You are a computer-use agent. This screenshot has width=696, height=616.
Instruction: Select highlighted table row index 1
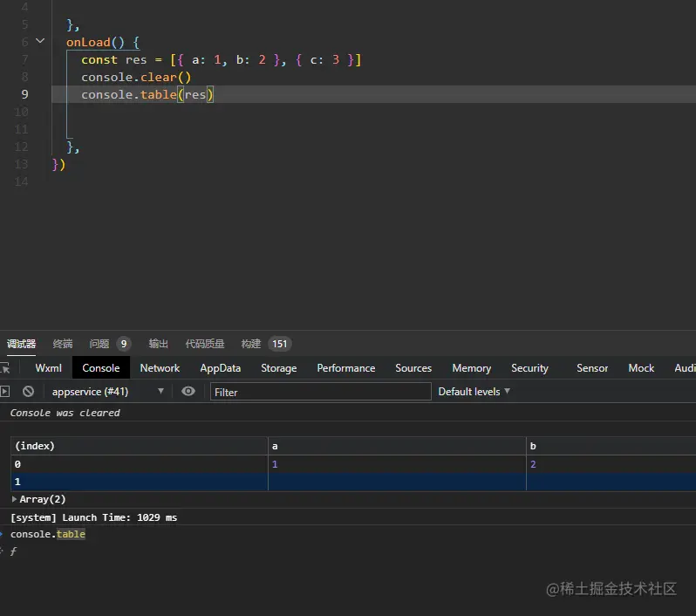(x=353, y=482)
